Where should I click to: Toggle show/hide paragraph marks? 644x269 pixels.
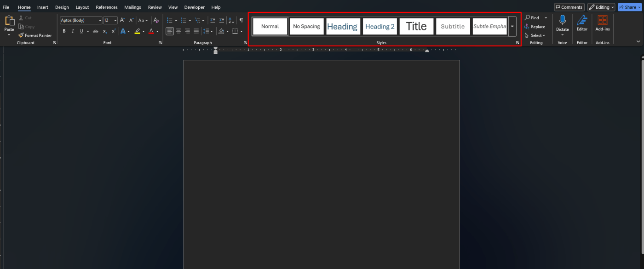click(x=241, y=20)
